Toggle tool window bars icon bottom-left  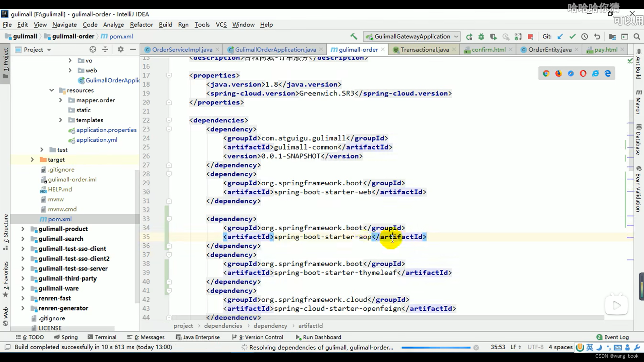(7, 347)
